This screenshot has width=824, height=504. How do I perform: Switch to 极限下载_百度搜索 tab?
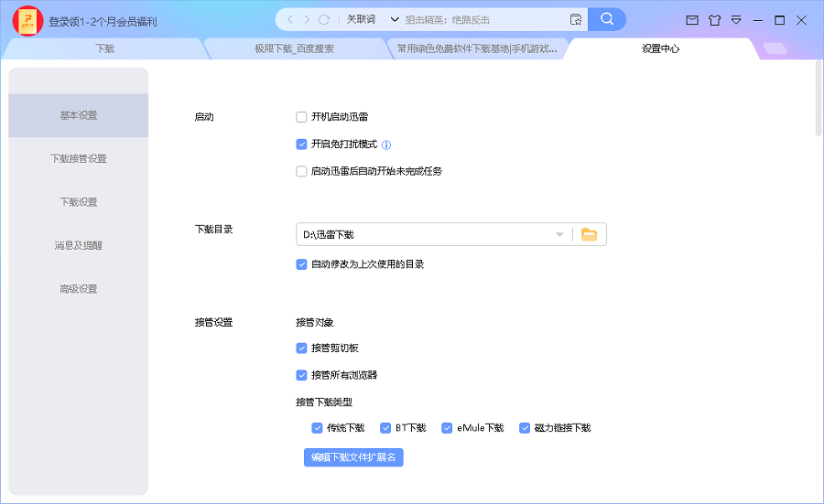(x=294, y=48)
